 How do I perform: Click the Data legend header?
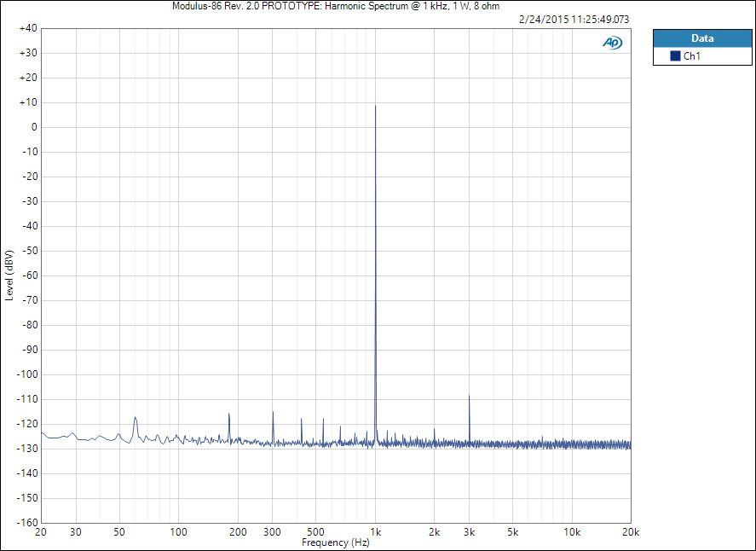(x=702, y=38)
